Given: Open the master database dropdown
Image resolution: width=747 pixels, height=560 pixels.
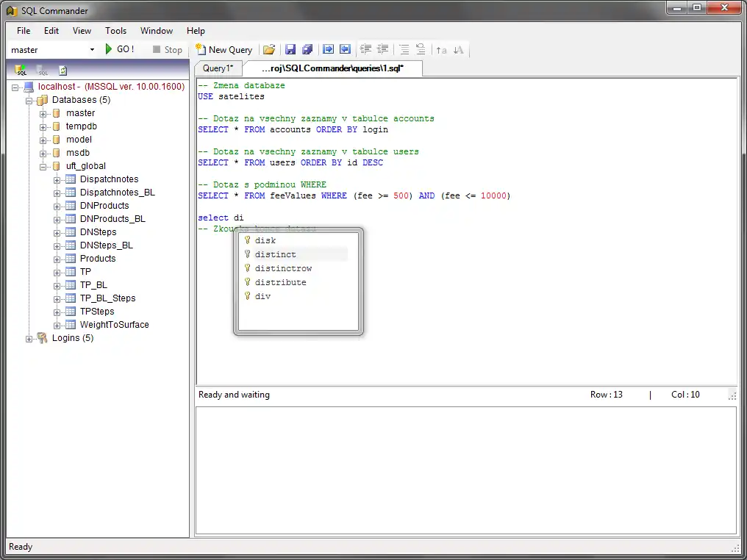Looking at the screenshot, I should pyautogui.click(x=92, y=50).
